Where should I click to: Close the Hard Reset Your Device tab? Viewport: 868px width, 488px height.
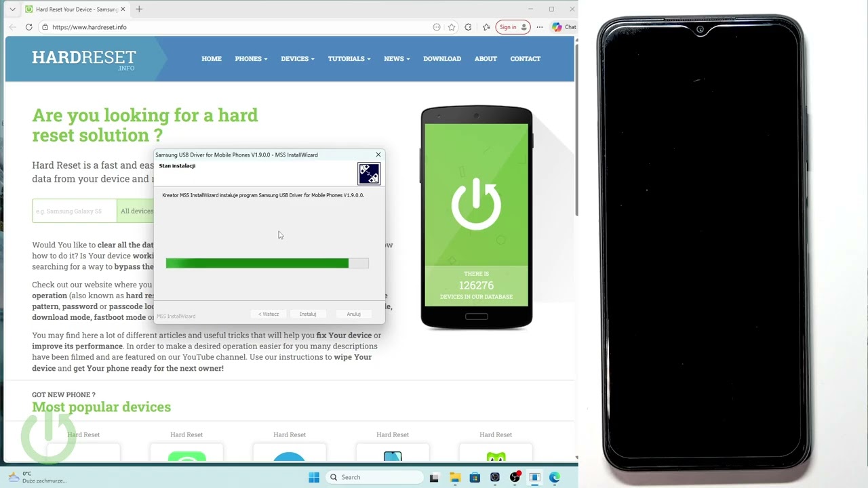[124, 9]
